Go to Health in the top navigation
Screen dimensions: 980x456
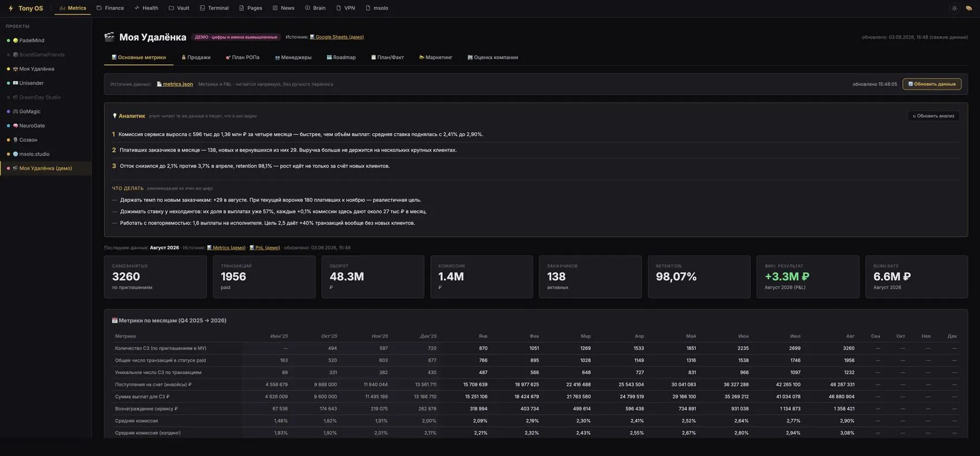pyautogui.click(x=146, y=8)
